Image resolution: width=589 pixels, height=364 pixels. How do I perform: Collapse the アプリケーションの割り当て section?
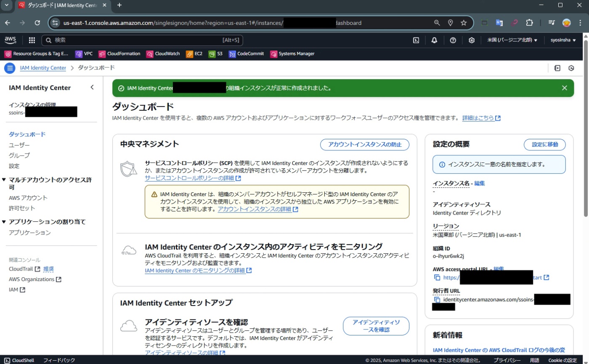pyautogui.click(x=4, y=222)
